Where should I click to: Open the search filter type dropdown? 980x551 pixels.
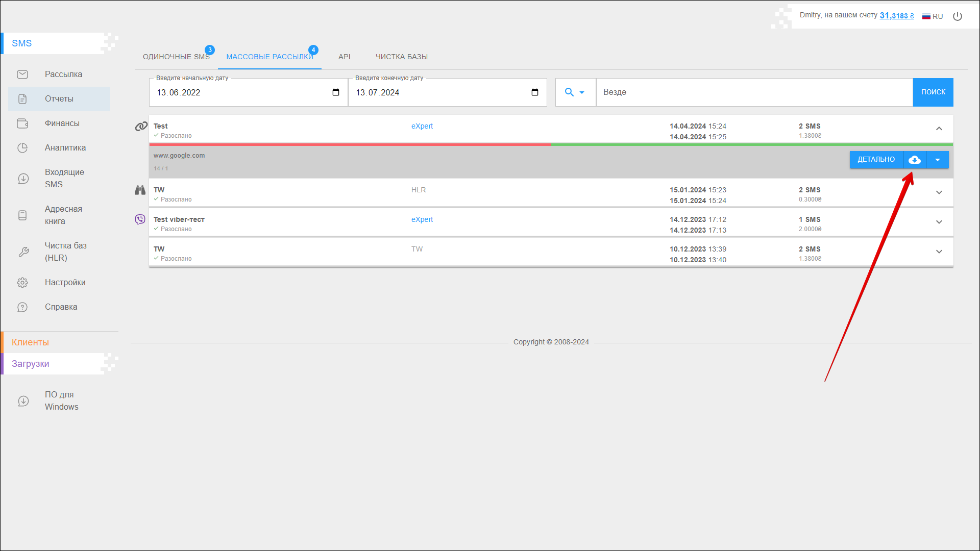click(575, 92)
